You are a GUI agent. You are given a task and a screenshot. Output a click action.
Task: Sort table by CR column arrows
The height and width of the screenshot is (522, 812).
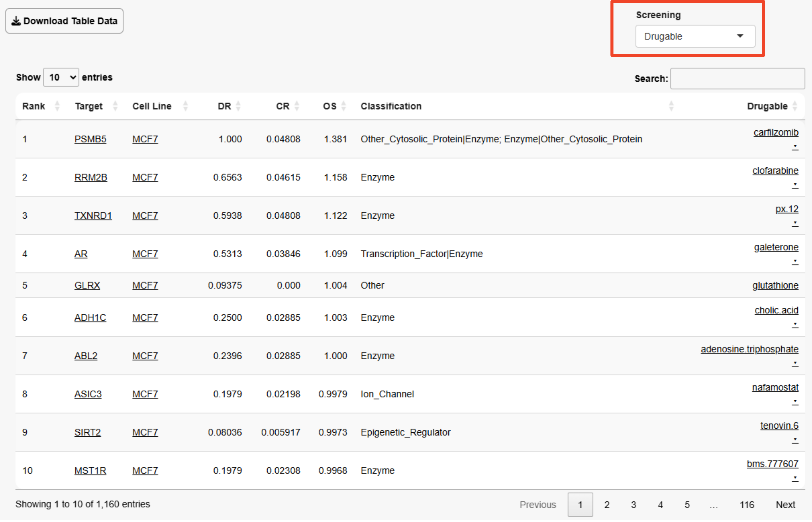click(297, 106)
